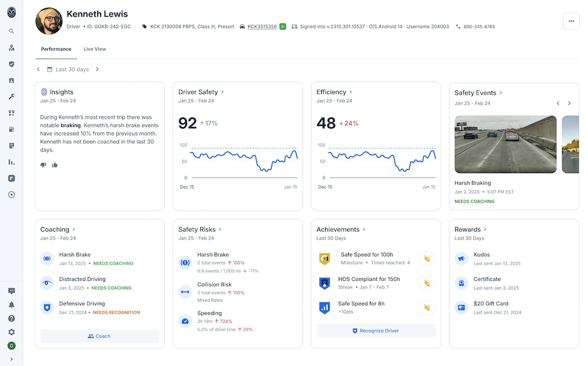
Task: Open the messages icon above the bell
Action: tap(11, 291)
